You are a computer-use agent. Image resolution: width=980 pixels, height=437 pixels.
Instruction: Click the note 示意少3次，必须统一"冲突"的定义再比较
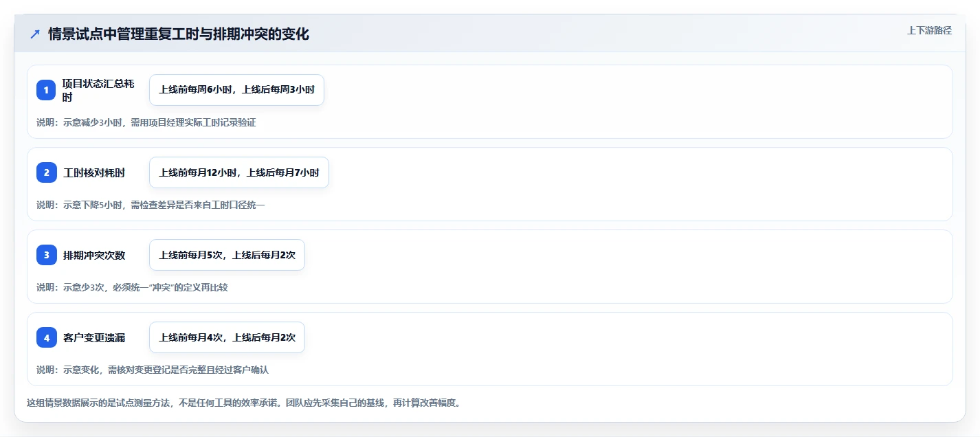click(132, 287)
